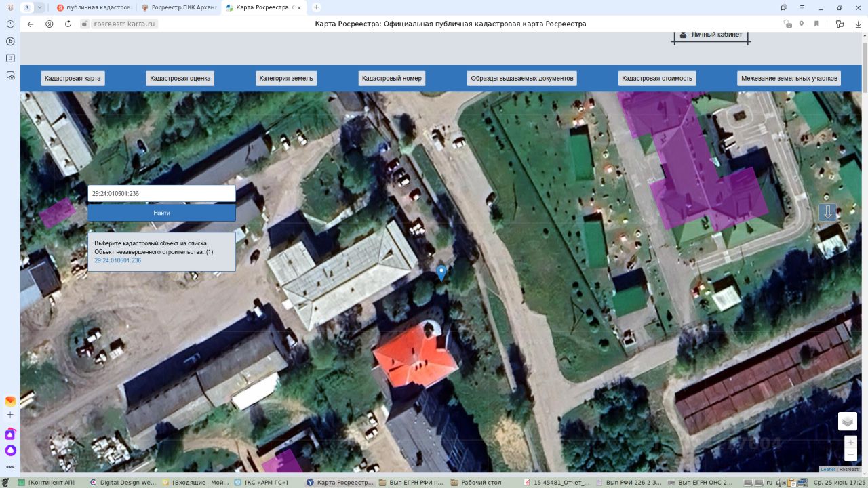Screen dimensions: 868x488
Task: Click the location pin icon in address bar
Action: coord(802,24)
